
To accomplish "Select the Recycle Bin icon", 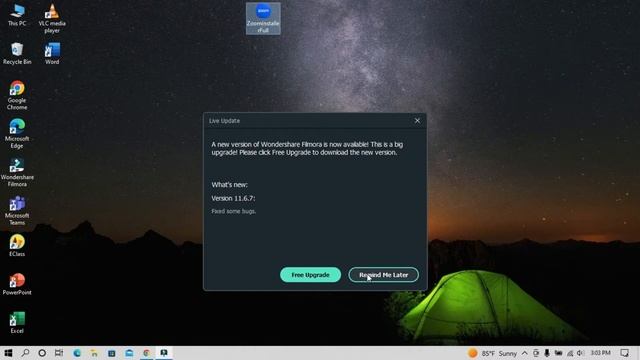I will pyautogui.click(x=17, y=53).
